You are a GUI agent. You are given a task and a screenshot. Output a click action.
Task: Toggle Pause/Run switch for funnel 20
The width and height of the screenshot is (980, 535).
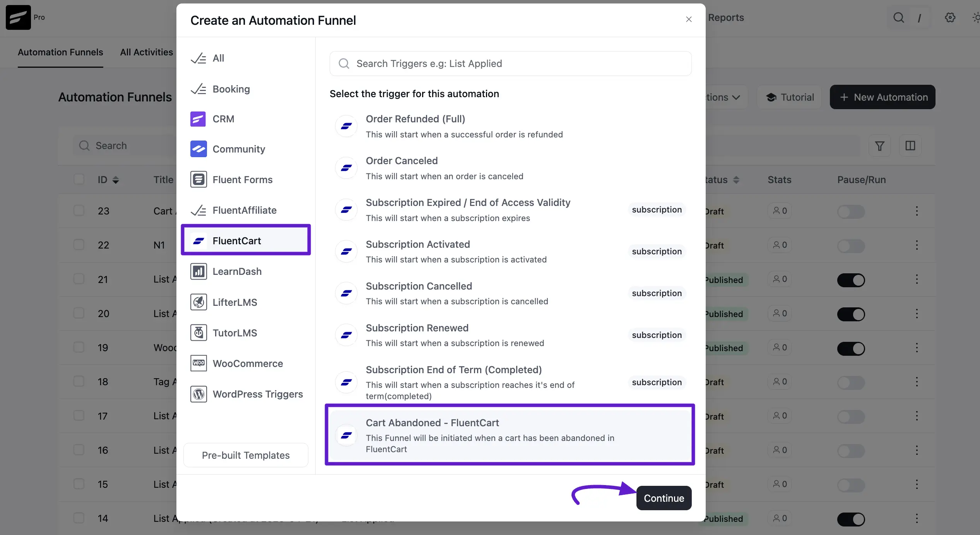point(851,314)
